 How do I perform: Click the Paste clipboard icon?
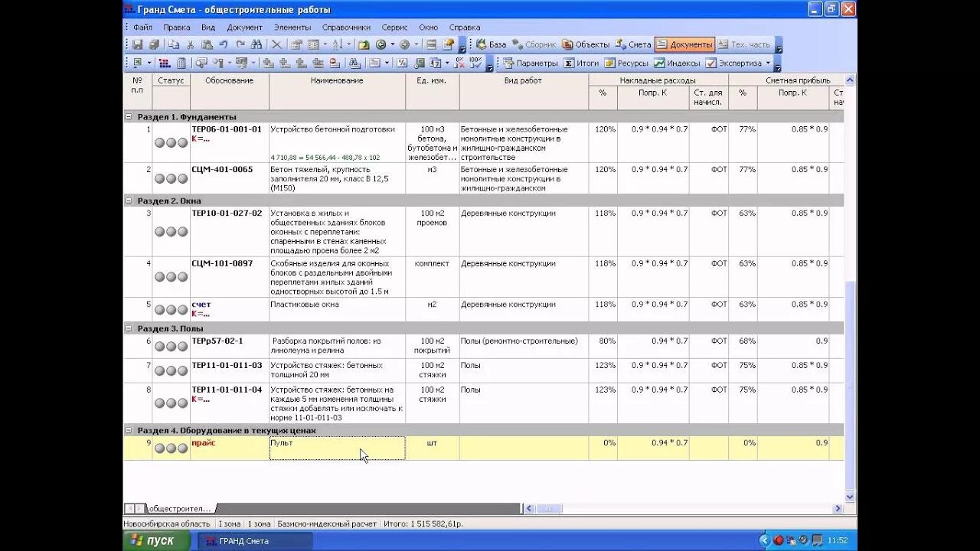click(x=207, y=44)
